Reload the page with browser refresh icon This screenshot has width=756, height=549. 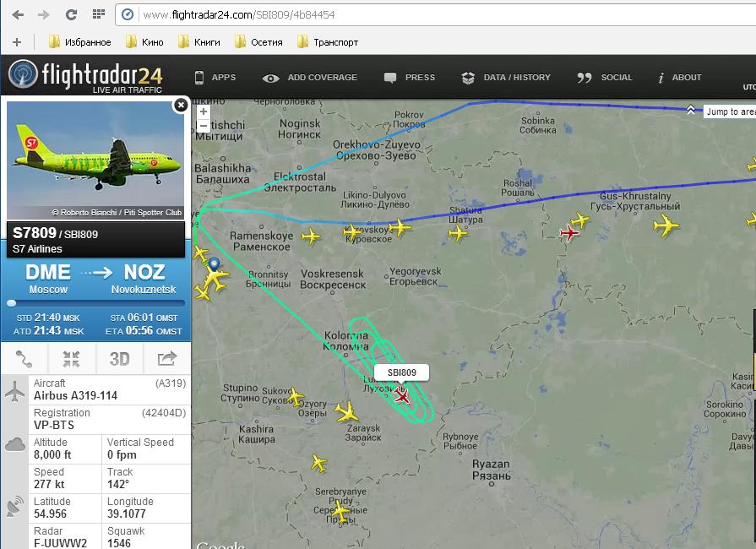click(x=71, y=14)
